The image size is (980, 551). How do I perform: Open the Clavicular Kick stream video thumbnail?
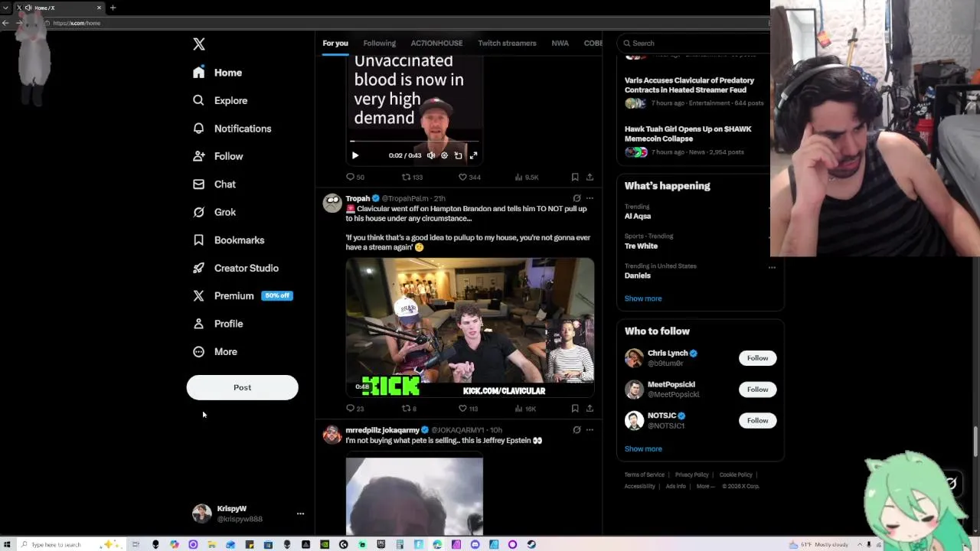(x=470, y=328)
